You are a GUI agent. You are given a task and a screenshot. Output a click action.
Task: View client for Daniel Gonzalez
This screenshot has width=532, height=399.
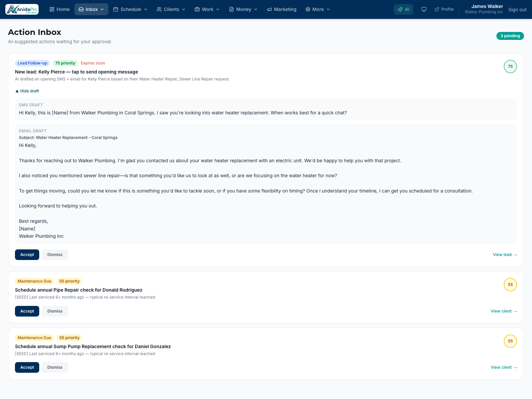tap(504, 367)
